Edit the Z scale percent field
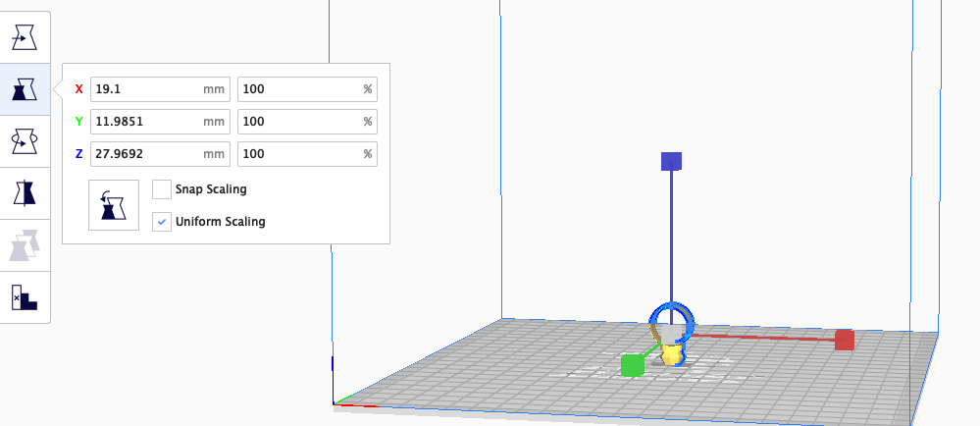The image size is (980, 426). point(307,154)
